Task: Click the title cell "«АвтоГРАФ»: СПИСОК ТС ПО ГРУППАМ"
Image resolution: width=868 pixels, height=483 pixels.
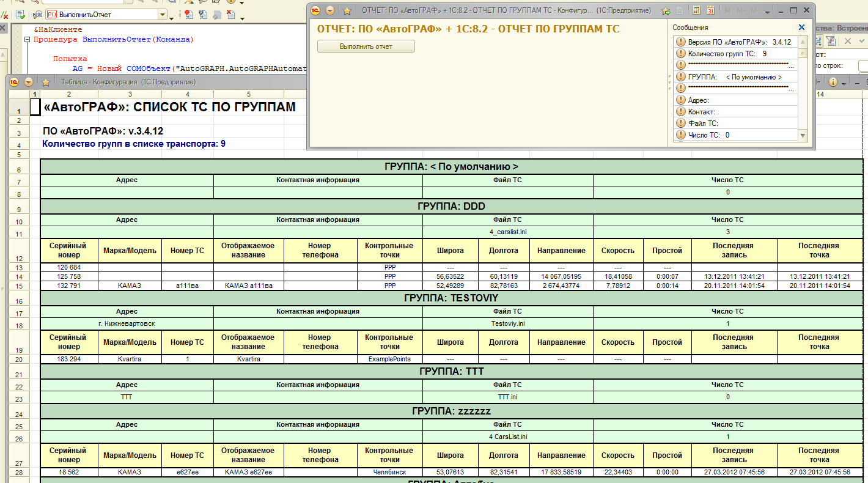Action: 170,108
